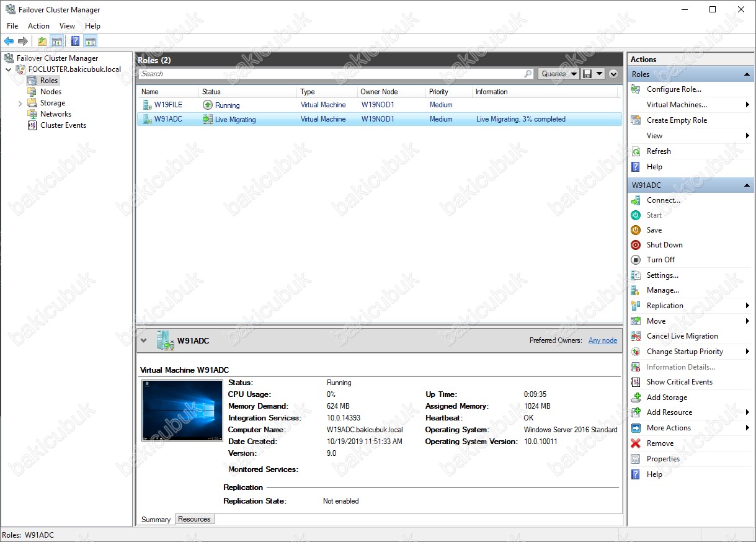The width and height of the screenshot is (756, 542).
Task: Open the View menu
Action: 67,26
